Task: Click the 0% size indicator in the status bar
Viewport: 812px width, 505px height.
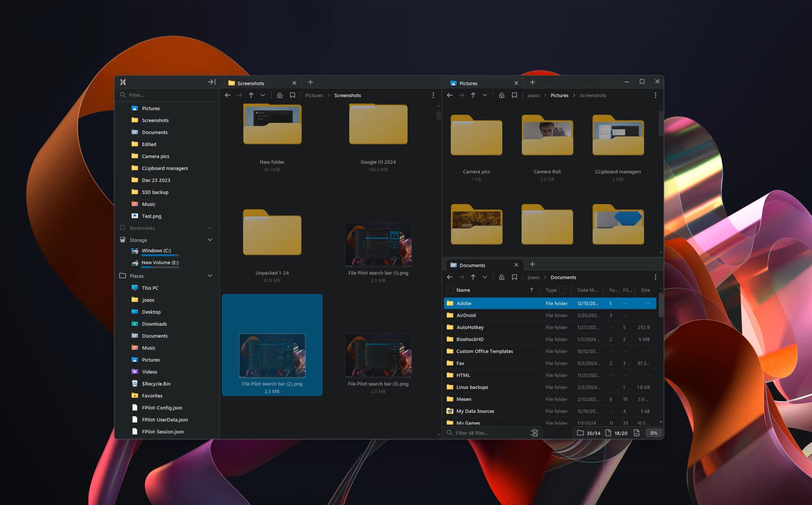Action: pos(653,433)
